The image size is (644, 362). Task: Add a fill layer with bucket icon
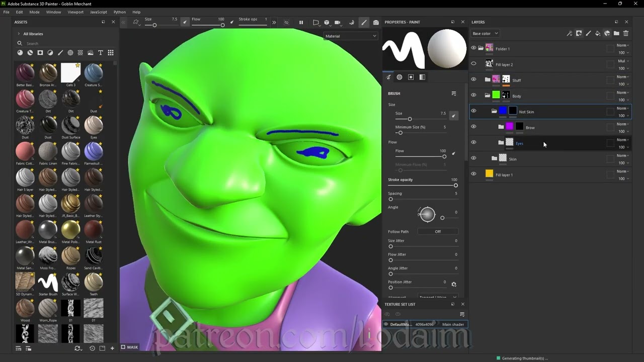point(598,34)
